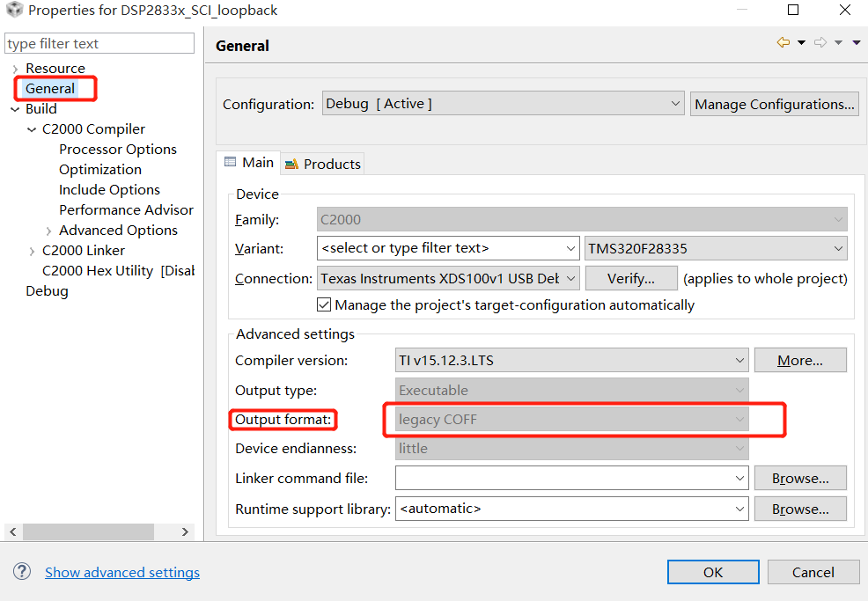Select Optimization in the tree
868x601 pixels.
tap(100, 169)
